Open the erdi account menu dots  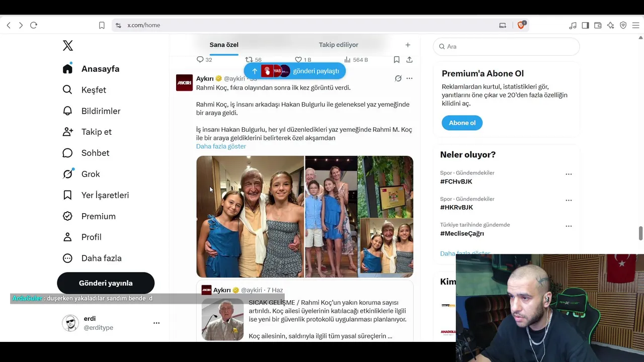click(x=156, y=323)
